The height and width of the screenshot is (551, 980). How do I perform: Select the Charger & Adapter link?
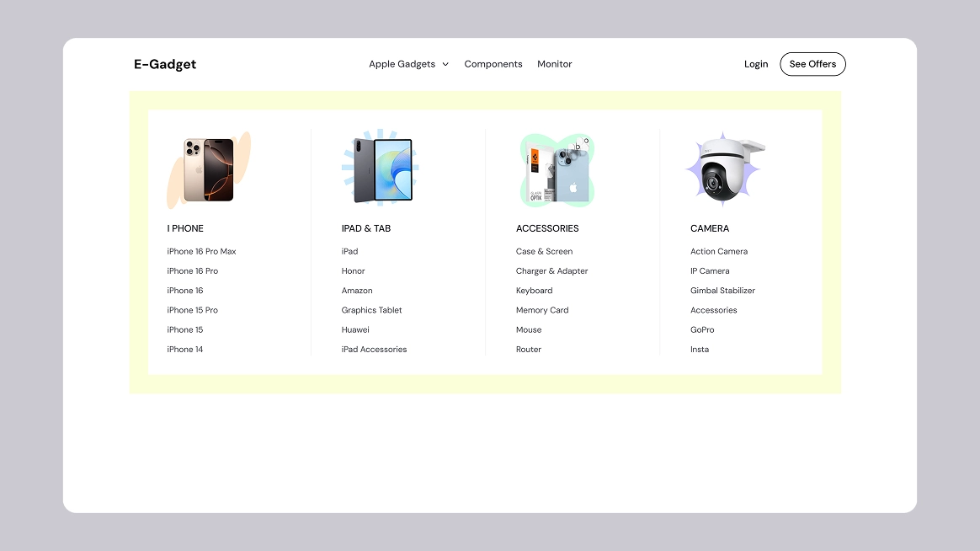[x=551, y=270]
